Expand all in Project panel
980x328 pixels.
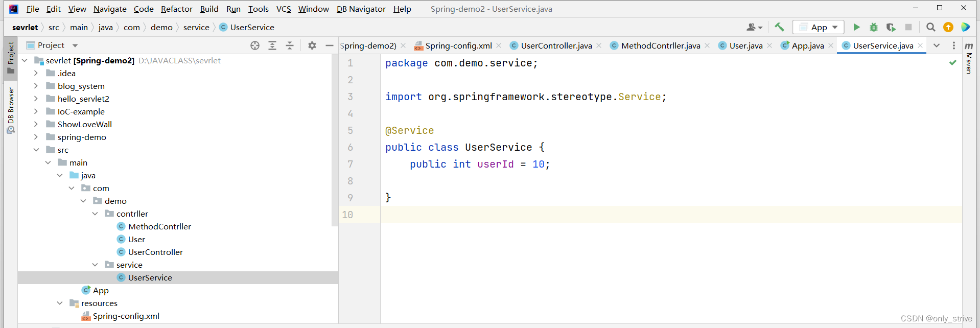[272, 45]
